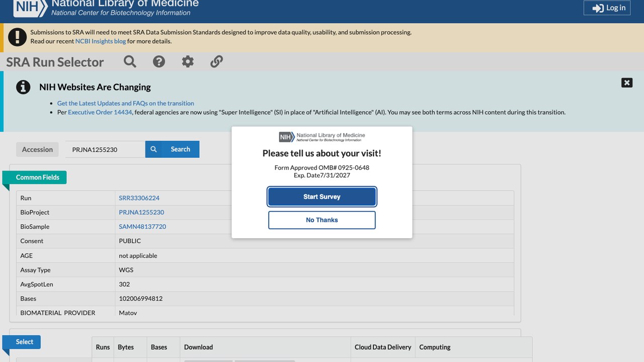Open BioSample SAMN48137720 link
This screenshot has height=362, width=644.
142,227
